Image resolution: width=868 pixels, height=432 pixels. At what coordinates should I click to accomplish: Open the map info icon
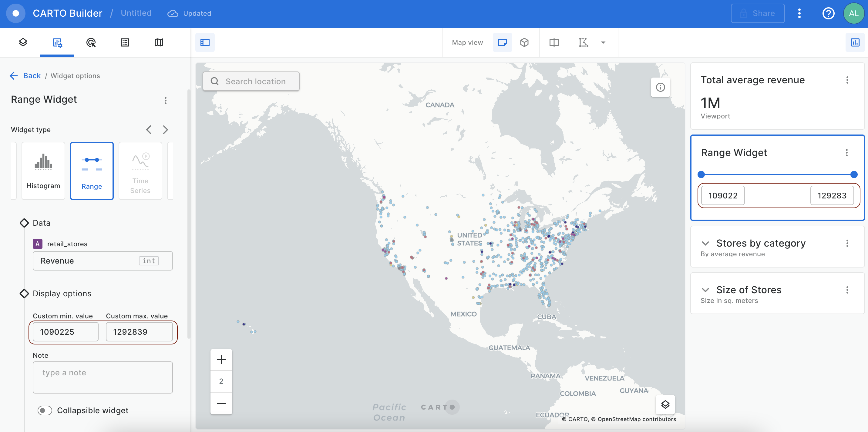[x=661, y=88]
